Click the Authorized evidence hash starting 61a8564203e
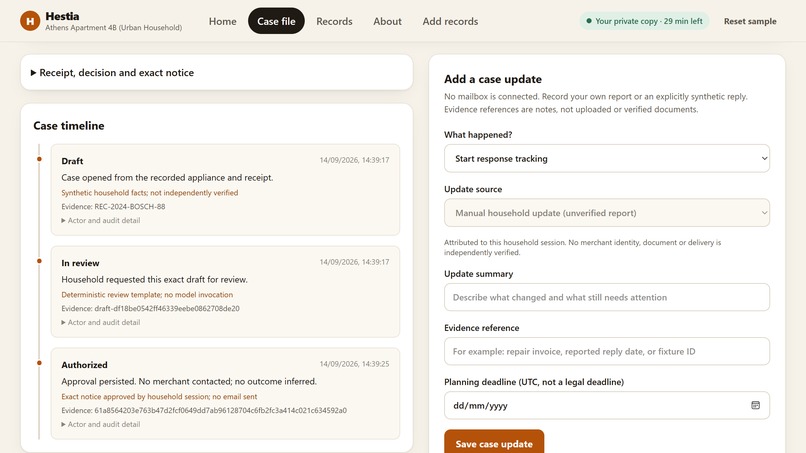This screenshot has width=806, height=453. [x=221, y=410]
